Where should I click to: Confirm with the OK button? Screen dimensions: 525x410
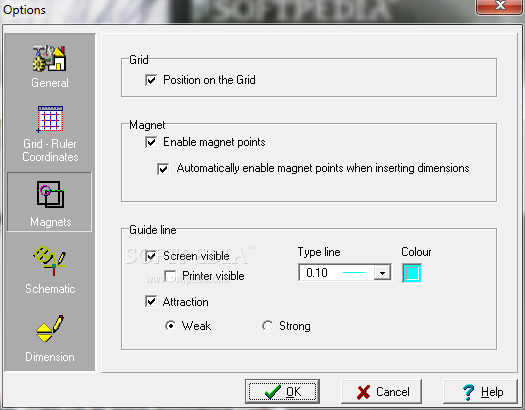[x=282, y=391]
